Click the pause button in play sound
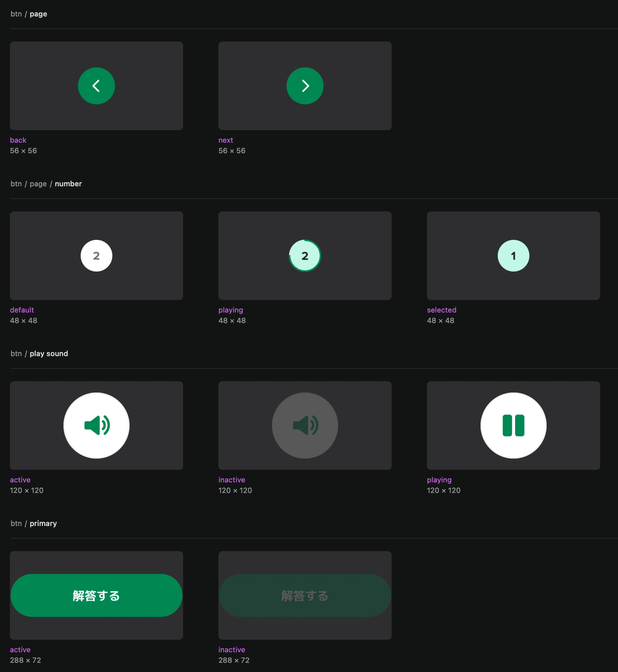This screenshot has height=672, width=618. tap(513, 426)
